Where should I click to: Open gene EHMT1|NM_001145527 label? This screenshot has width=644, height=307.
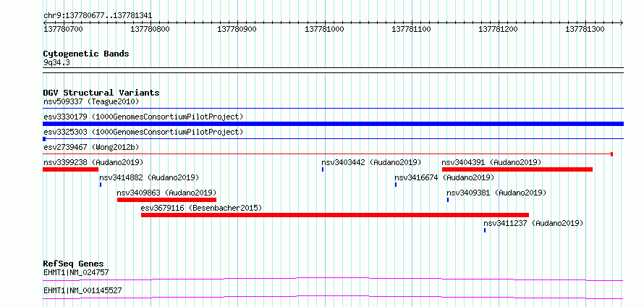point(82,290)
